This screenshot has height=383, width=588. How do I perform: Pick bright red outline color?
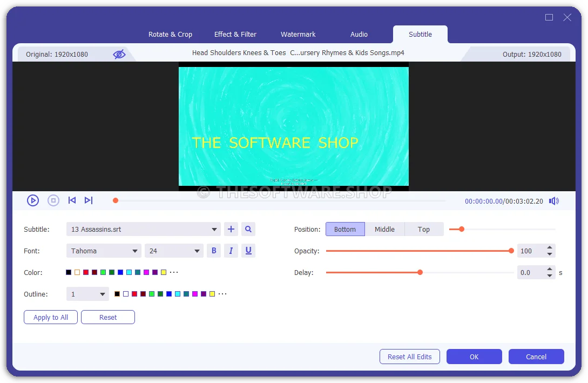134,294
